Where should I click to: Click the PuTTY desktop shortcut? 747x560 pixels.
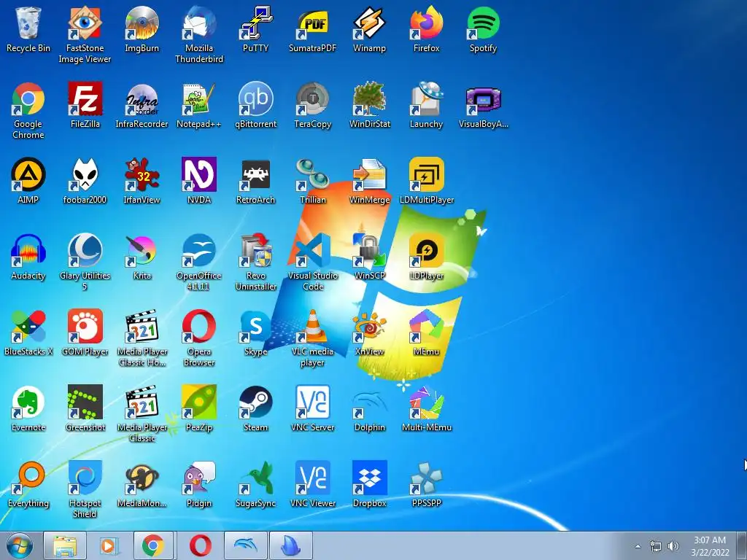pos(256,23)
